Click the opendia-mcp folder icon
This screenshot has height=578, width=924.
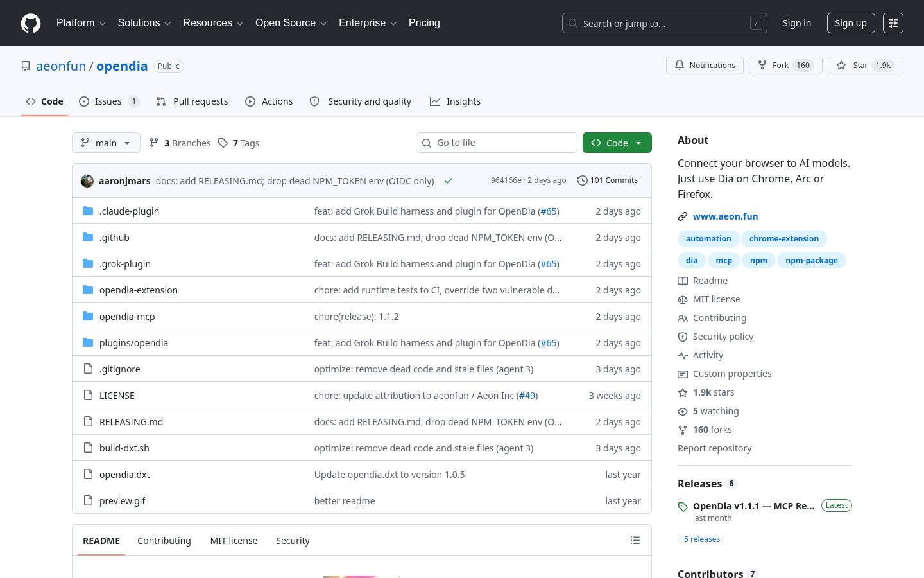pyautogui.click(x=88, y=317)
